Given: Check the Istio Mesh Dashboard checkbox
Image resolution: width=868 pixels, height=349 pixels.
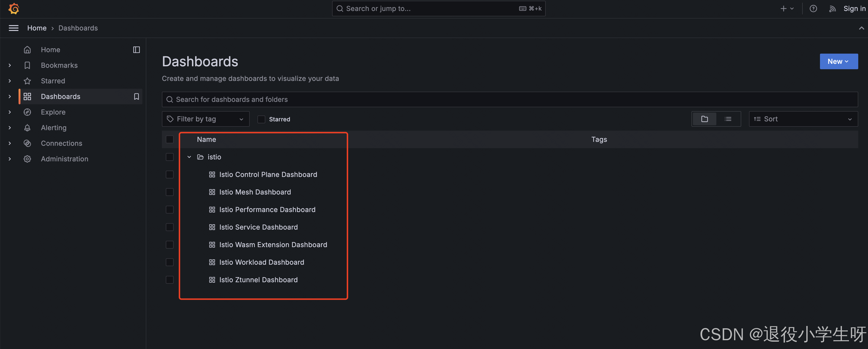Looking at the screenshot, I should (169, 192).
